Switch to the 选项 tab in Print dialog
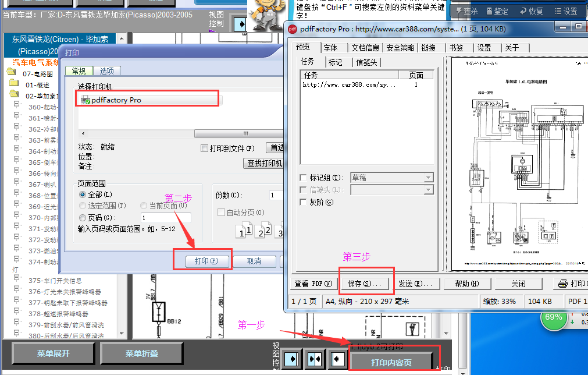 point(107,71)
